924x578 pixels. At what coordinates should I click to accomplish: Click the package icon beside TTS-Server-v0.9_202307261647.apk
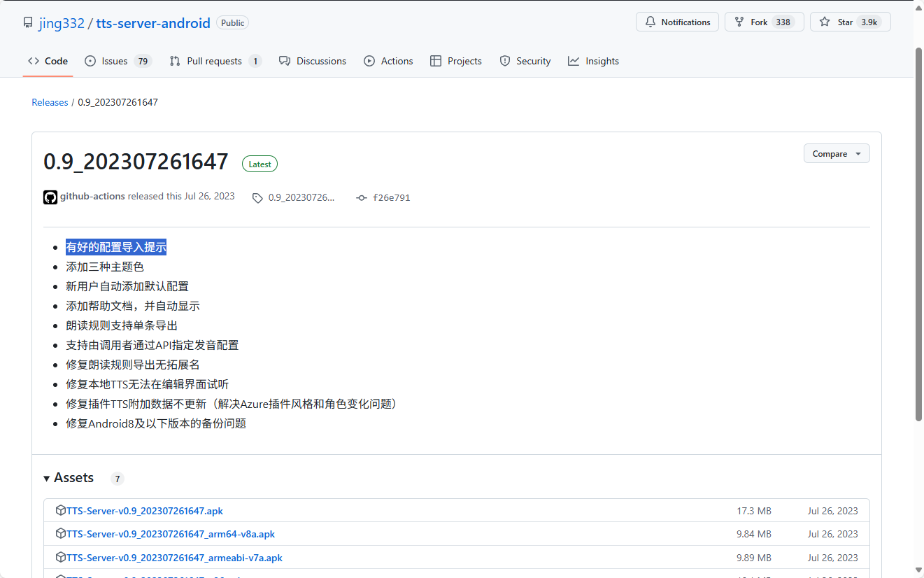(x=62, y=510)
